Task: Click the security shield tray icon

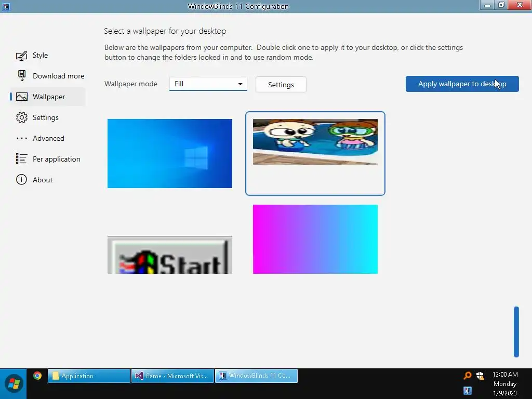Action: 480,375
